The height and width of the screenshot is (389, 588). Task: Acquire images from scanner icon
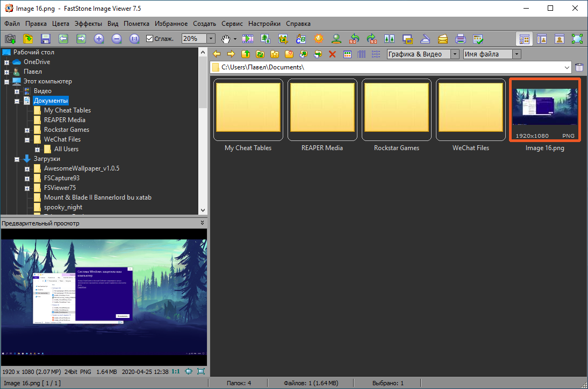(x=425, y=39)
